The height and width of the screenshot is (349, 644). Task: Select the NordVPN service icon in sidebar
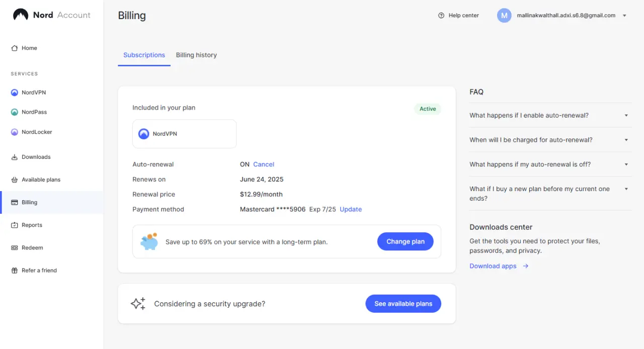click(x=15, y=93)
